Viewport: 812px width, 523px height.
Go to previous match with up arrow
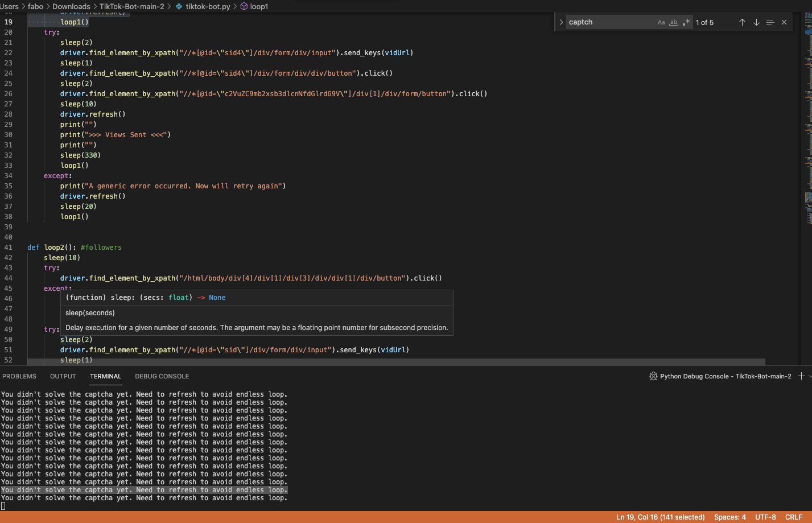click(742, 22)
